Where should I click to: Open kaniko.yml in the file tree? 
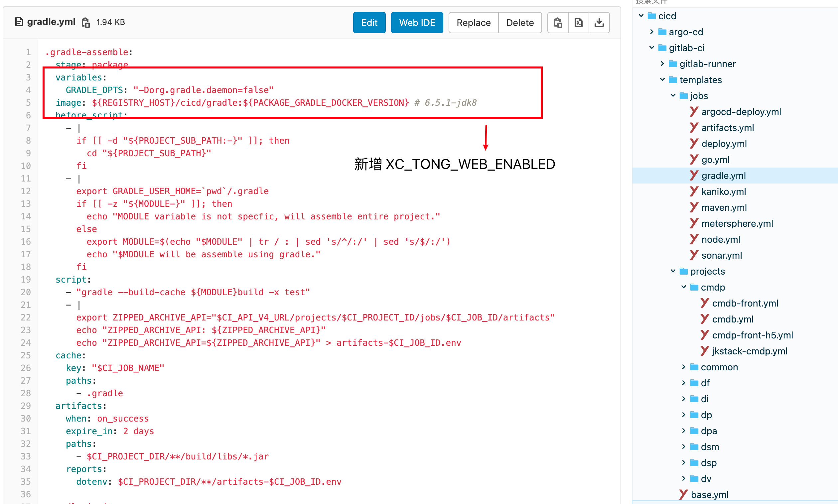[724, 191]
